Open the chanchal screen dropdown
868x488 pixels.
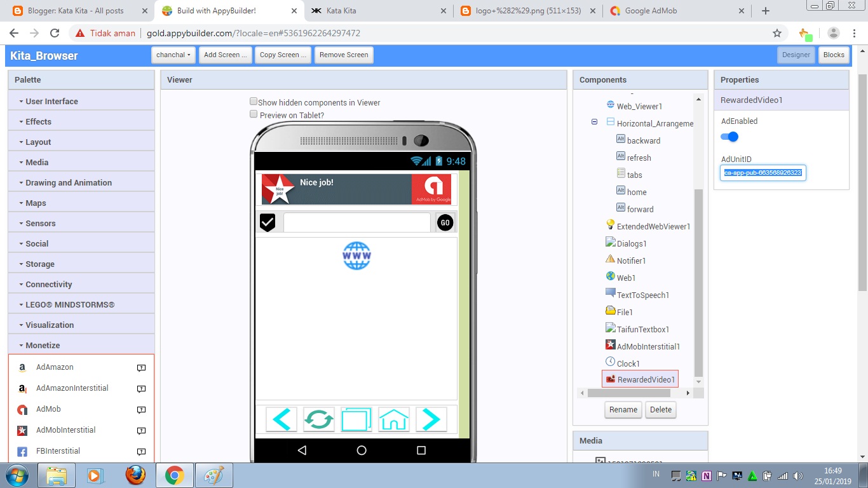(x=173, y=55)
